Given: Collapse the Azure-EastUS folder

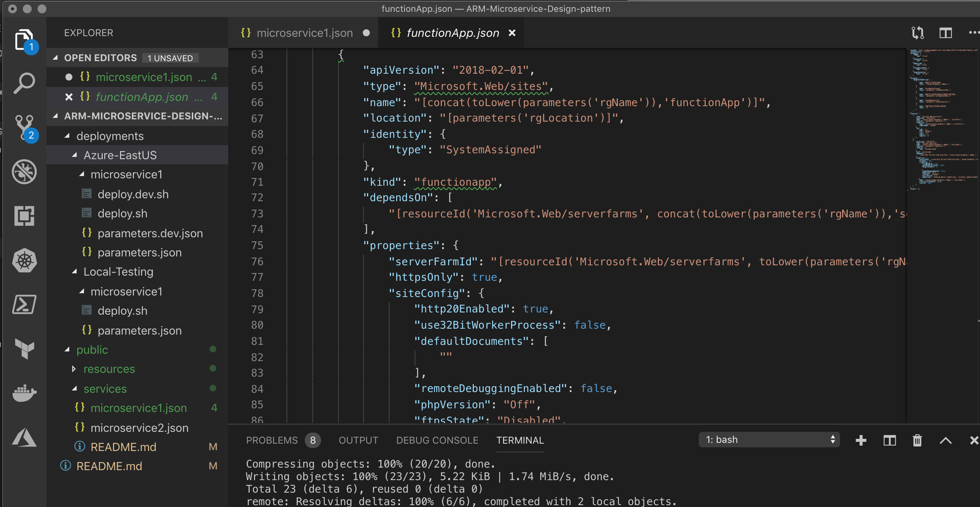Looking at the screenshot, I should coord(75,155).
